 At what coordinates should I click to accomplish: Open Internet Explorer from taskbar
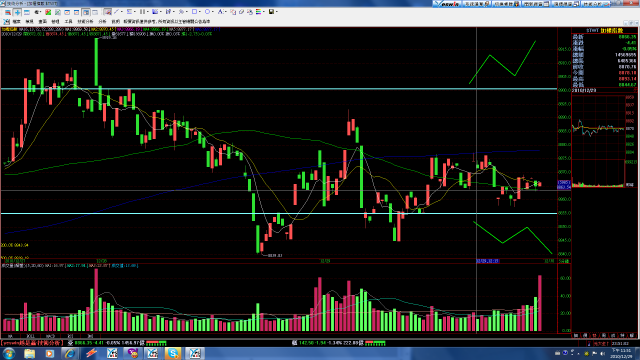coord(70,353)
